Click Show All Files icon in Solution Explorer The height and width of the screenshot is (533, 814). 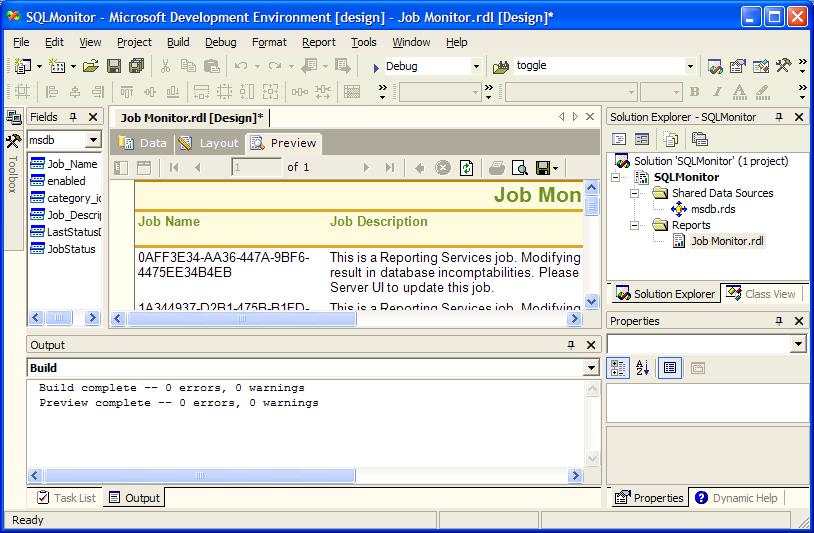pos(671,139)
